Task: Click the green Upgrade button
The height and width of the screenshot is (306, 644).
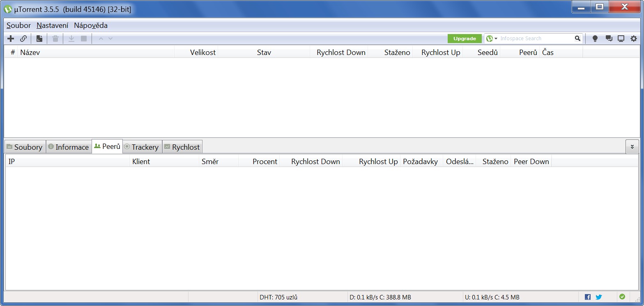Action: click(465, 39)
